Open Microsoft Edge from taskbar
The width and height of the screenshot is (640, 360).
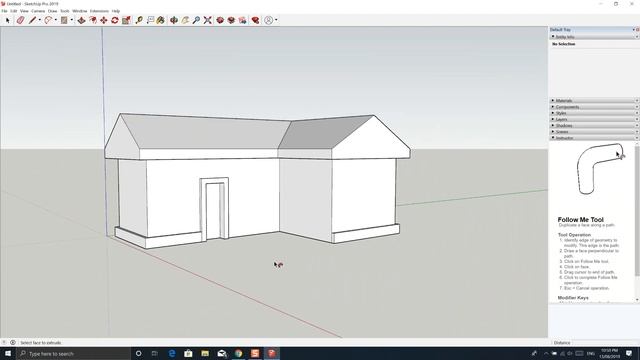(x=172, y=353)
